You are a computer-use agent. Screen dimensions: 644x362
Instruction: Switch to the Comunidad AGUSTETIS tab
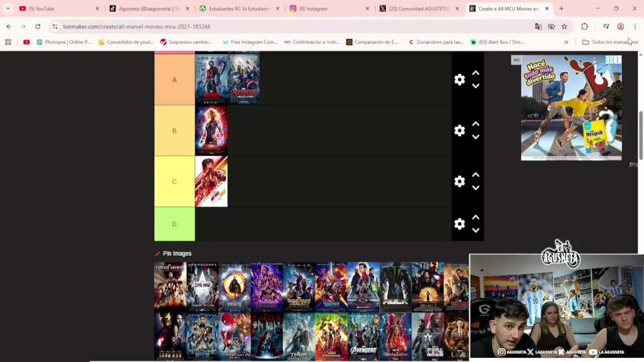(419, 9)
